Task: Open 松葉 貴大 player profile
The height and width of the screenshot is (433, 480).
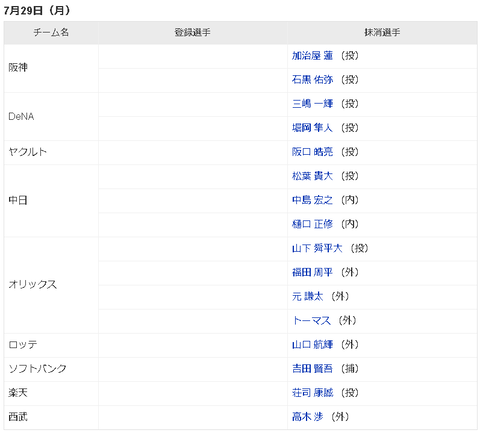Action: coord(312,176)
